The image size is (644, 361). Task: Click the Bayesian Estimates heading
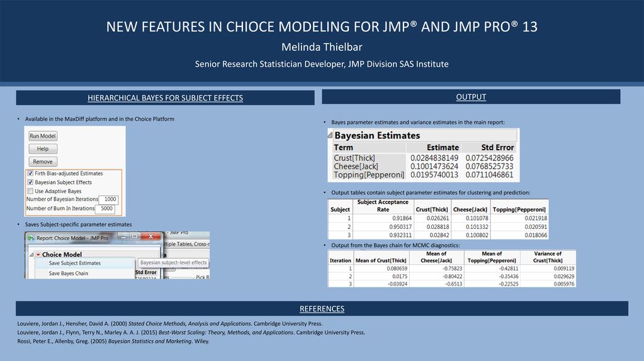[377, 135]
